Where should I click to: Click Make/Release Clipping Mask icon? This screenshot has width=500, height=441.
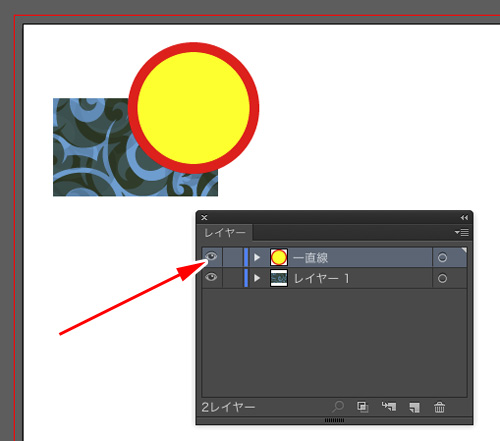pos(363,407)
